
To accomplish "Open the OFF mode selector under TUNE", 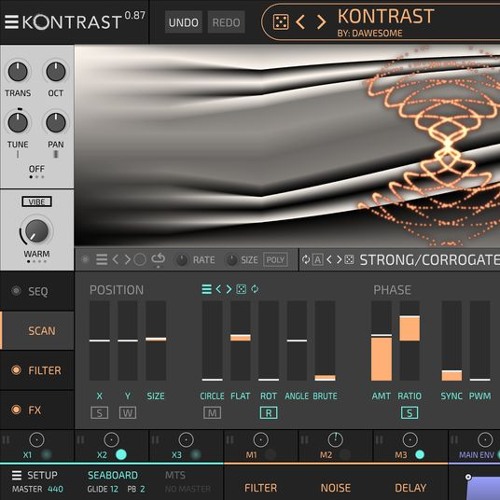I will 37,169.
